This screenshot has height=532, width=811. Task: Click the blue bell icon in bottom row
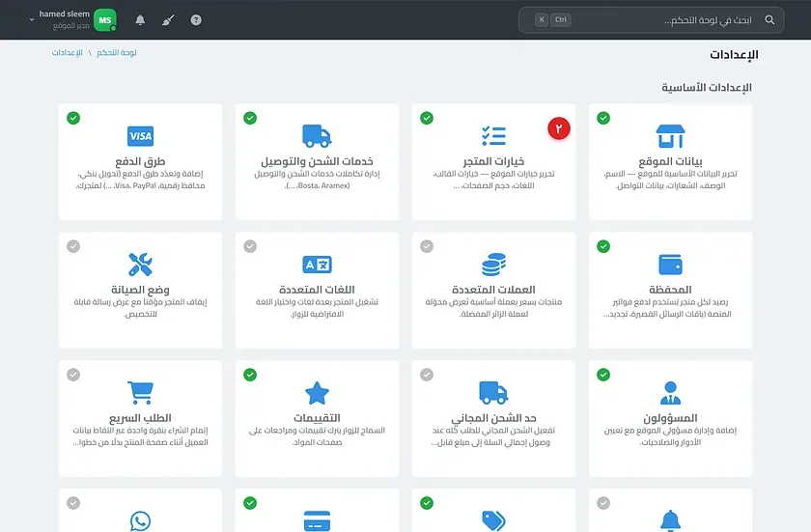(670, 520)
